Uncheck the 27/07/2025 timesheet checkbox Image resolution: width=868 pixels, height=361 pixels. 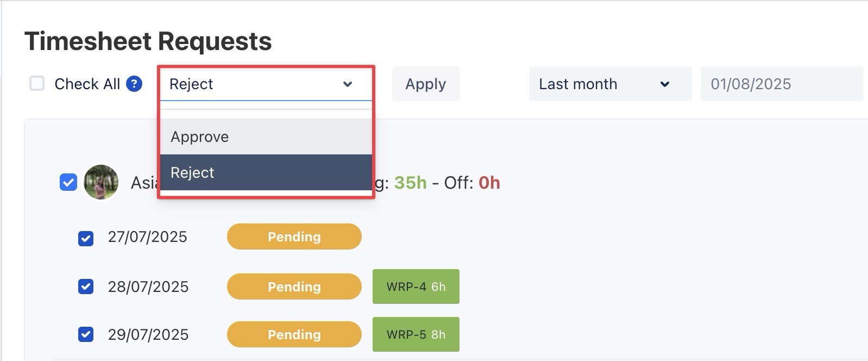(x=86, y=238)
